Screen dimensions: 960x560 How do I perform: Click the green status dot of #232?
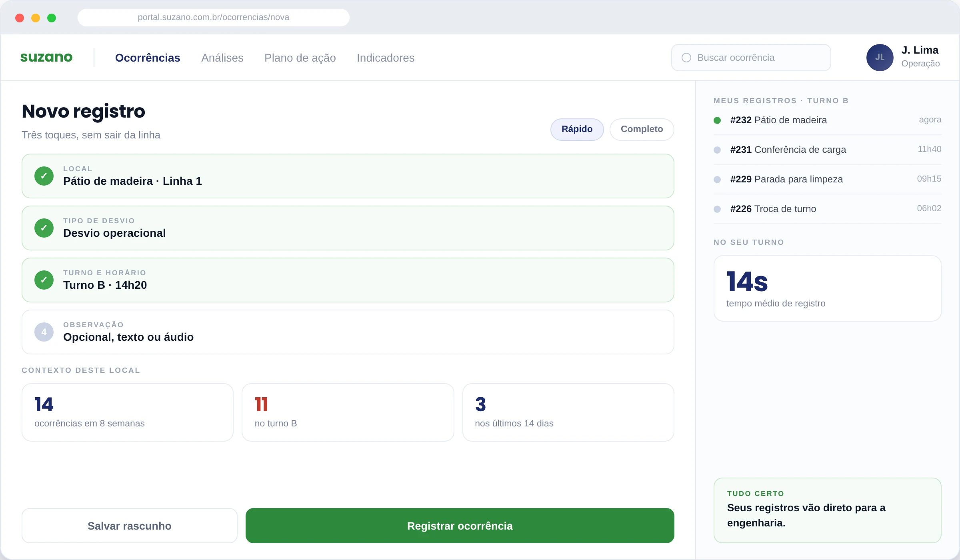click(717, 120)
